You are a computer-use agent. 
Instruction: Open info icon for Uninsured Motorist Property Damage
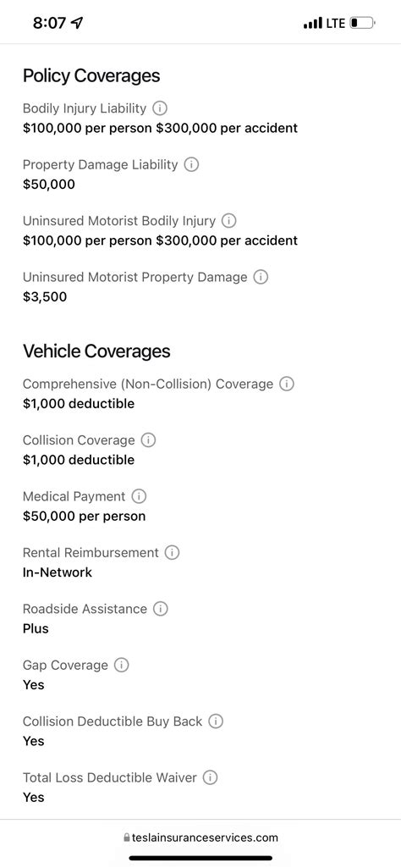coord(261,277)
